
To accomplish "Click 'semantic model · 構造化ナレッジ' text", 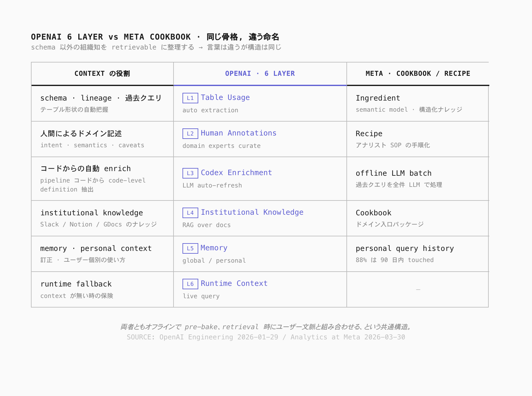I will click(x=409, y=110).
